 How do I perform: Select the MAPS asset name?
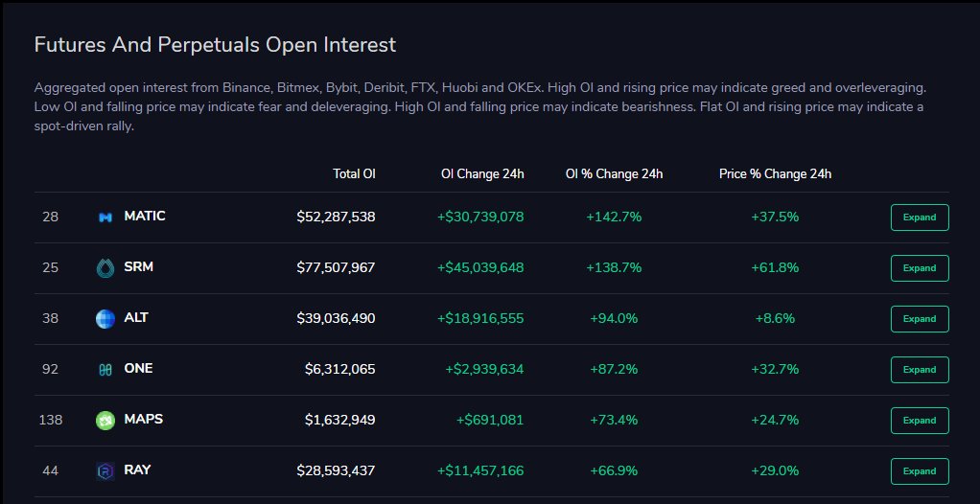pyautogui.click(x=144, y=419)
